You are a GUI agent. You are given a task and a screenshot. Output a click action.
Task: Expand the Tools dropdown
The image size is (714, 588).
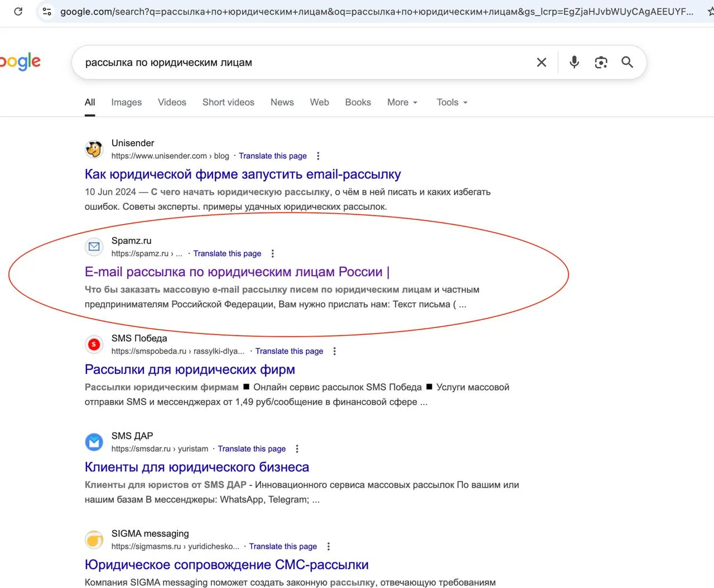tap(452, 103)
